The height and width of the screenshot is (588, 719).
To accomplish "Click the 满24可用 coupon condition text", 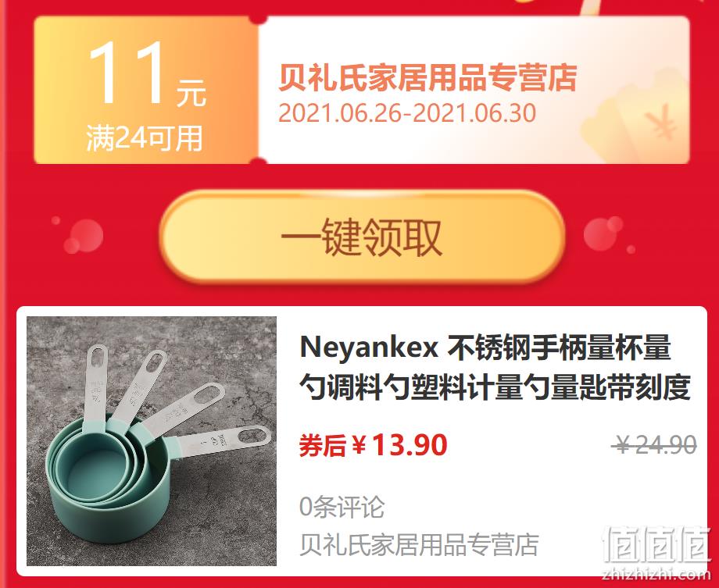I will tap(144, 138).
